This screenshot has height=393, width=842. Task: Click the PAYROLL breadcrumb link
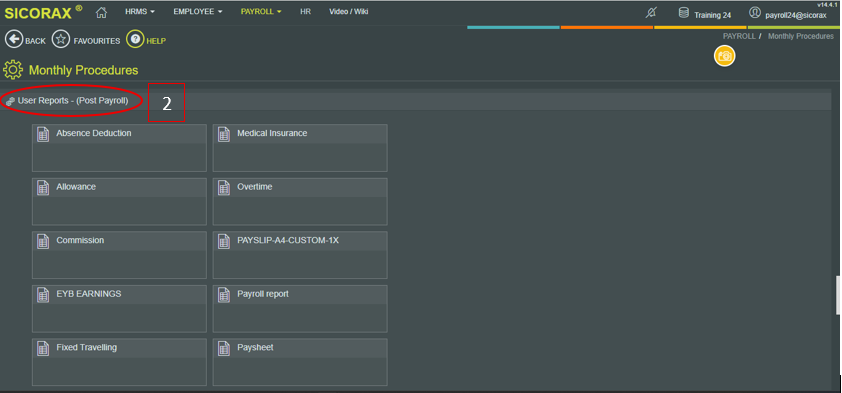(739, 37)
